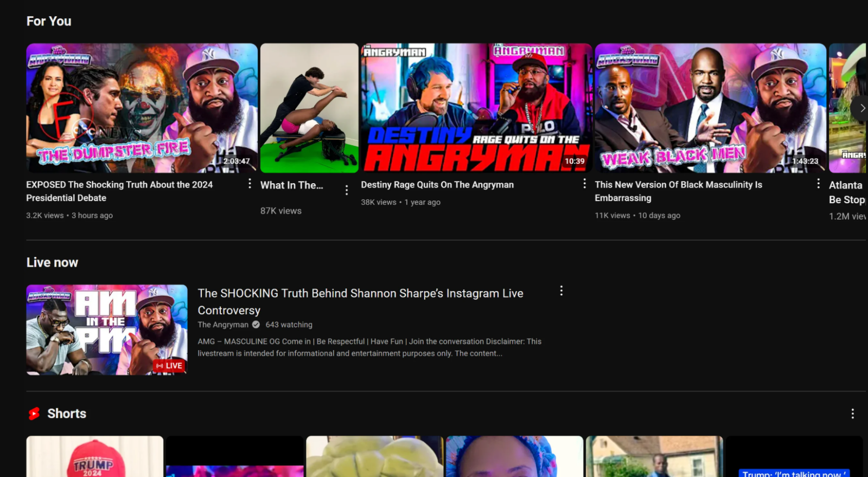The width and height of the screenshot is (868, 477).
Task: Open the cut-off Atlanta video thumbnail
Action: 847,108
